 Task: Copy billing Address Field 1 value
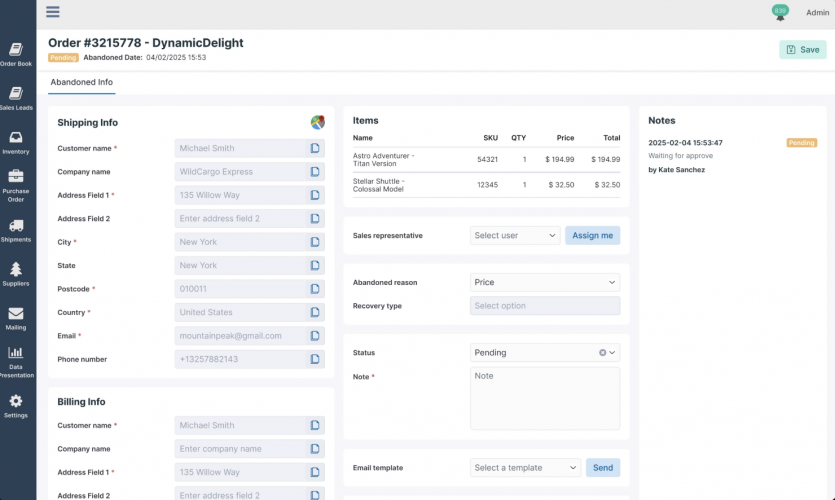click(x=315, y=472)
